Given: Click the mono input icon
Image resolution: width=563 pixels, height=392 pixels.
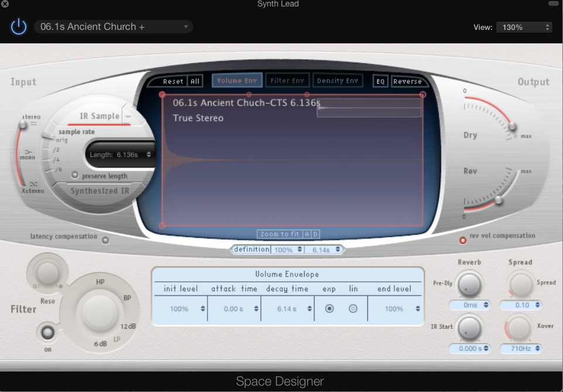Looking at the screenshot, I should click(x=28, y=152).
